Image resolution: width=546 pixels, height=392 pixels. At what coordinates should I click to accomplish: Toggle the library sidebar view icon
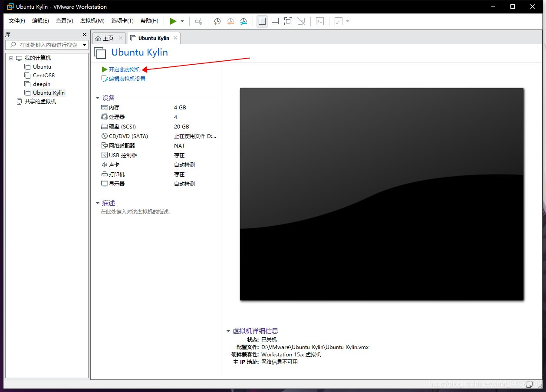coord(262,21)
